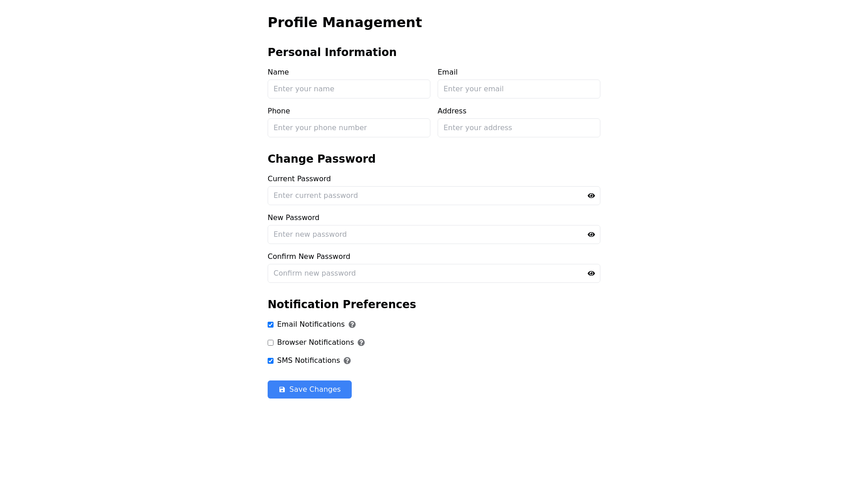The image size is (868, 488).
Task: Enable the Browser Notifications checkbox
Action: (x=271, y=343)
